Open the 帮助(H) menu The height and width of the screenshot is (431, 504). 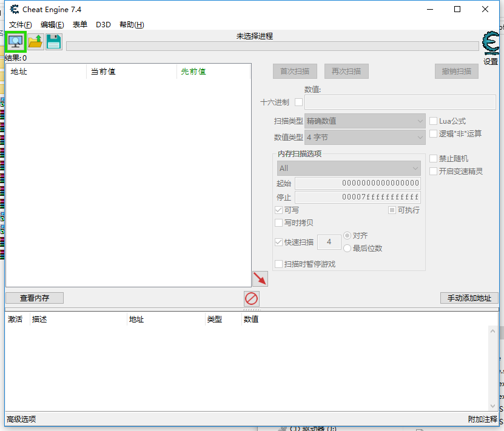(x=132, y=25)
